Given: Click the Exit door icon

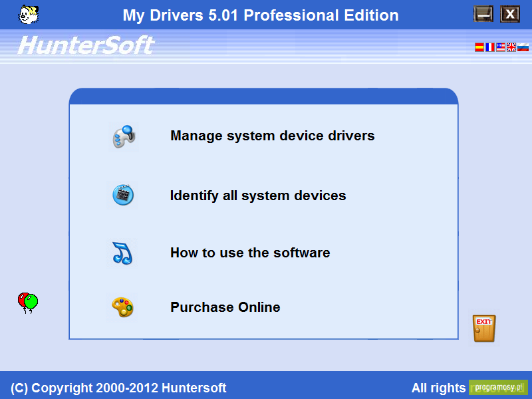Looking at the screenshot, I should click(x=484, y=328).
